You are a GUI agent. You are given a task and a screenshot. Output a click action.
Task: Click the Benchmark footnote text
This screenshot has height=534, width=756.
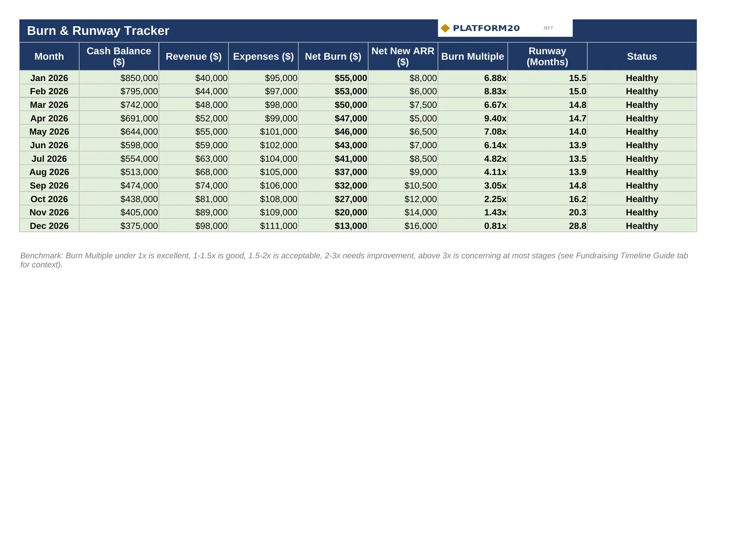click(354, 260)
